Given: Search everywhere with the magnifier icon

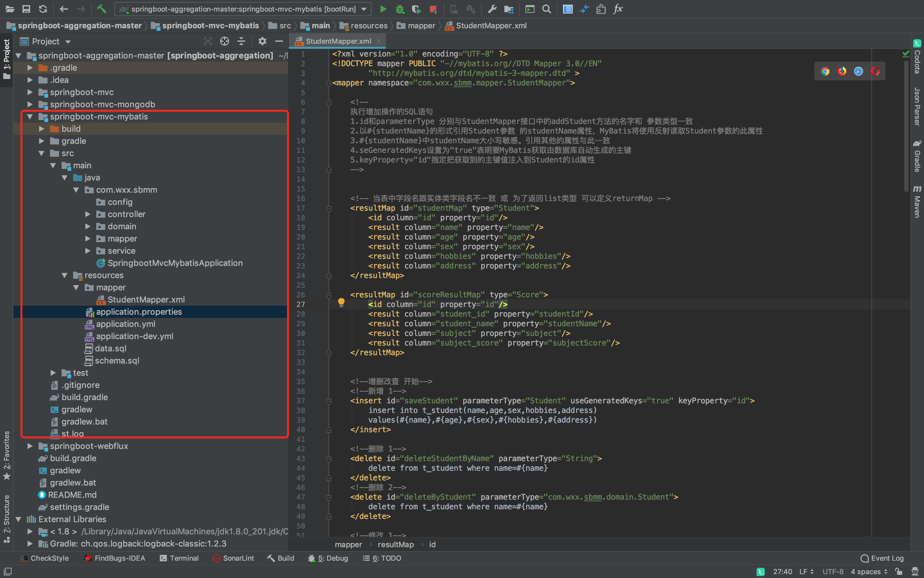Looking at the screenshot, I should coord(546,9).
